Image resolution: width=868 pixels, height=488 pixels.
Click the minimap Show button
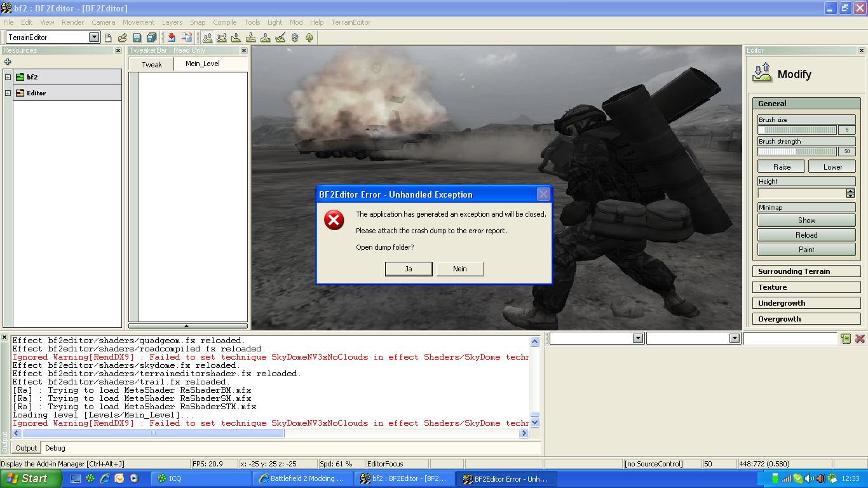click(x=806, y=220)
